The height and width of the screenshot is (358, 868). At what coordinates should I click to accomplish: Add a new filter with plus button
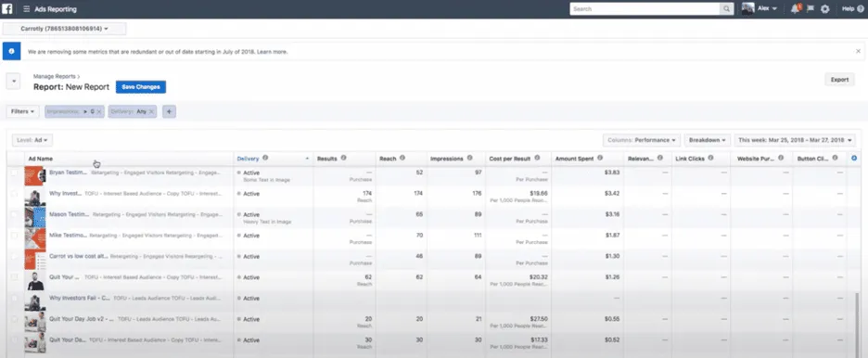[x=169, y=112]
